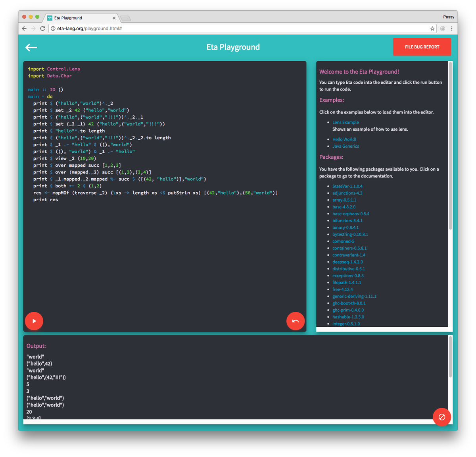Load the Java Generics example
Viewport: 476px width, 457px height.
tap(345, 146)
